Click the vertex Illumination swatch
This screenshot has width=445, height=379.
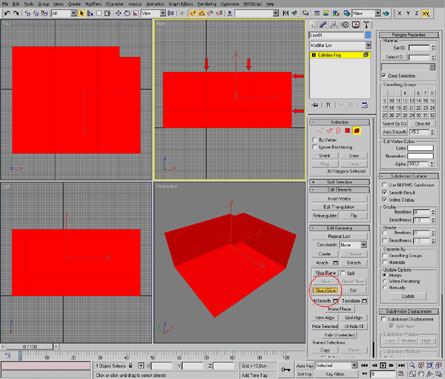click(420, 156)
